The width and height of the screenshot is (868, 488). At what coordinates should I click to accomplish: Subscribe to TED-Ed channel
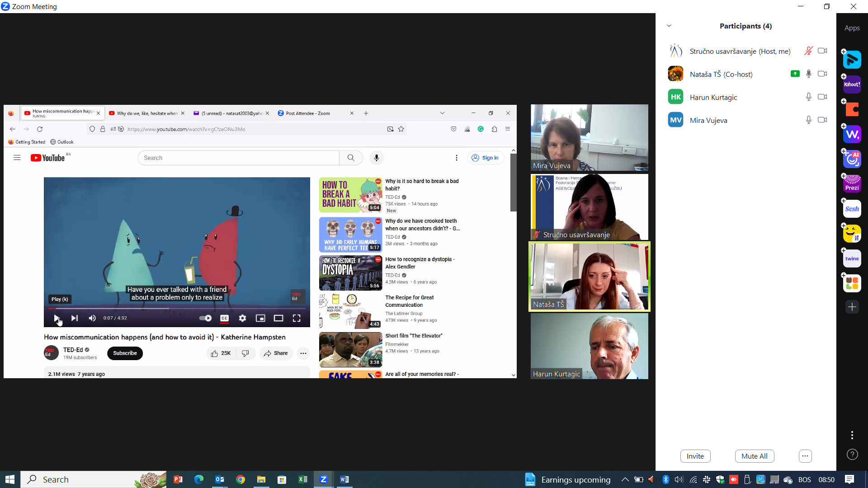125,353
